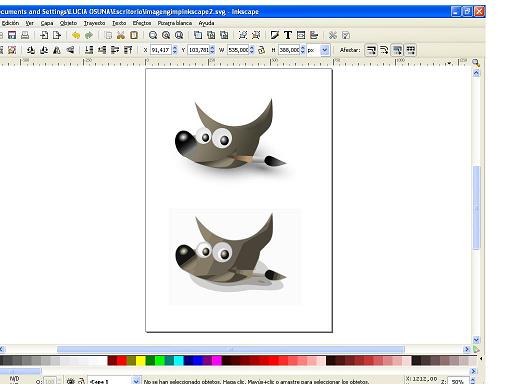Click the Import file icon
The image size is (512, 384).
tap(44, 35)
